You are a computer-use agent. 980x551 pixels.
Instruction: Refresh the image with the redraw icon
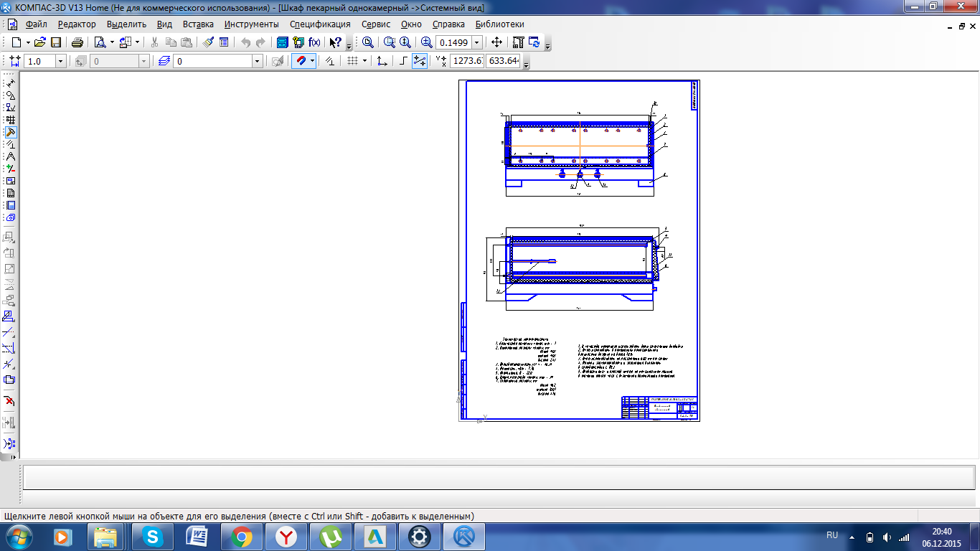(534, 42)
